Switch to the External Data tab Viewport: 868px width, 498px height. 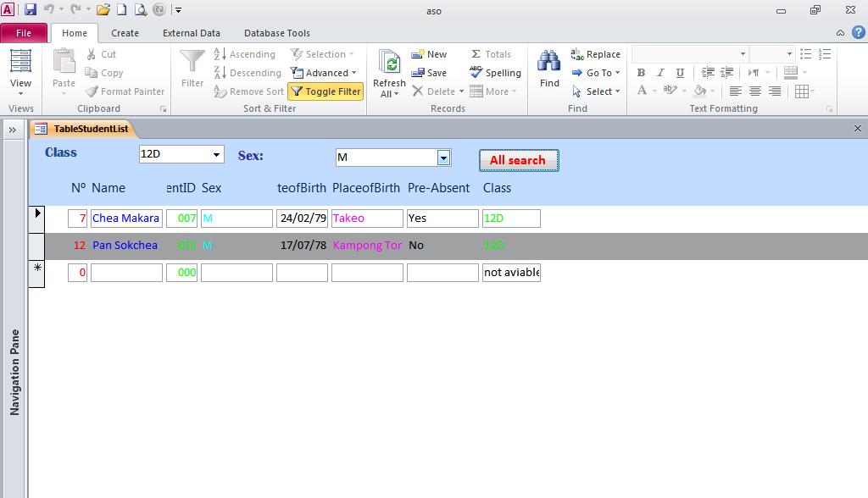click(192, 33)
